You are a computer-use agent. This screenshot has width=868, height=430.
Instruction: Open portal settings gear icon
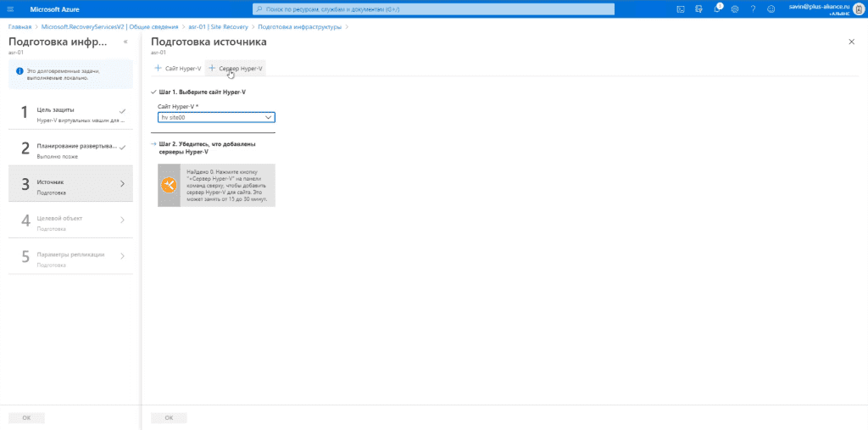point(735,9)
